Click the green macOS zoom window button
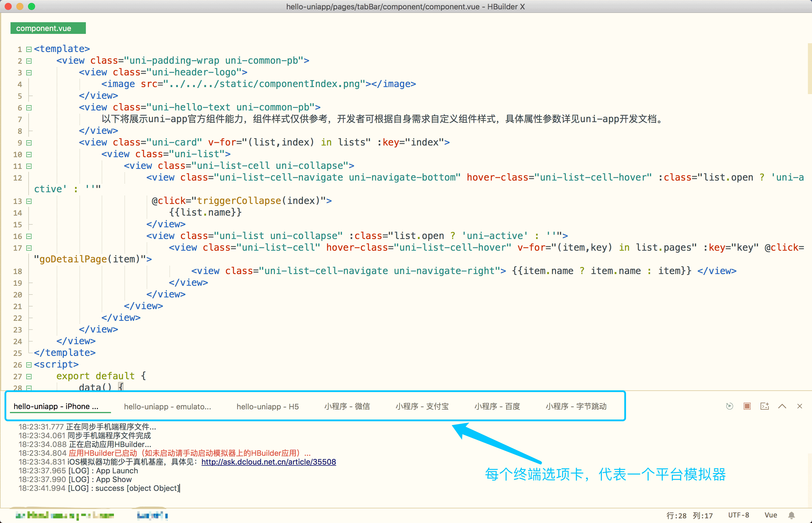Viewport: 812px width, 523px height. [x=32, y=6]
